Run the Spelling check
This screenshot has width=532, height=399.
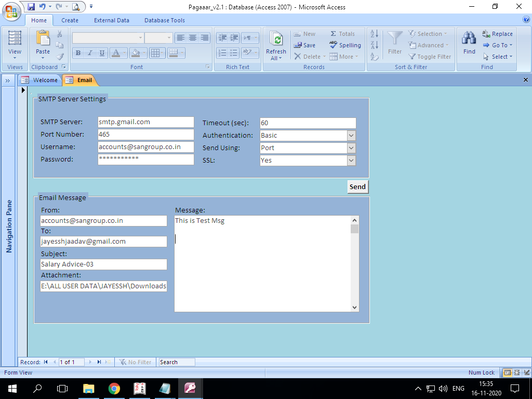point(345,45)
